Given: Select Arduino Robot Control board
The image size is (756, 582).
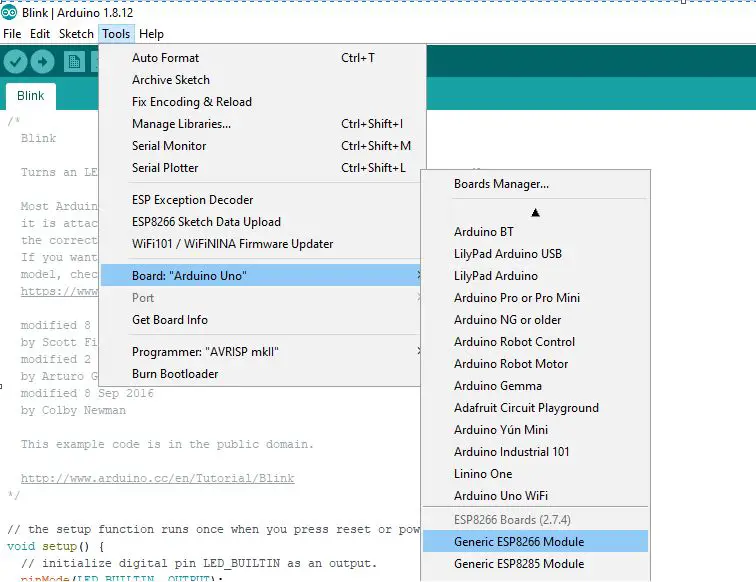Looking at the screenshot, I should [535, 342].
